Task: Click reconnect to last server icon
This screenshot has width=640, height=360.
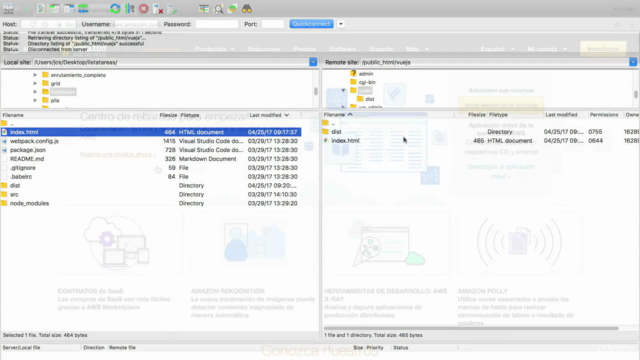Action: coord(172,9)
